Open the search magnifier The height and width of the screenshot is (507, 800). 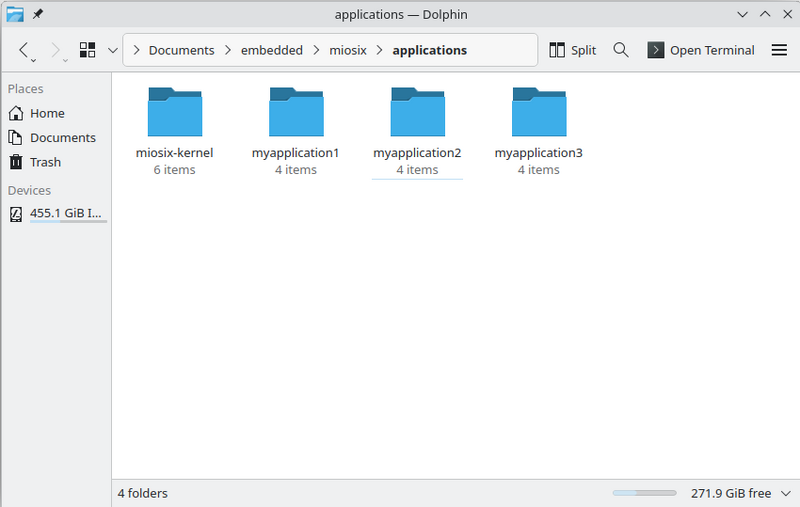621,50
